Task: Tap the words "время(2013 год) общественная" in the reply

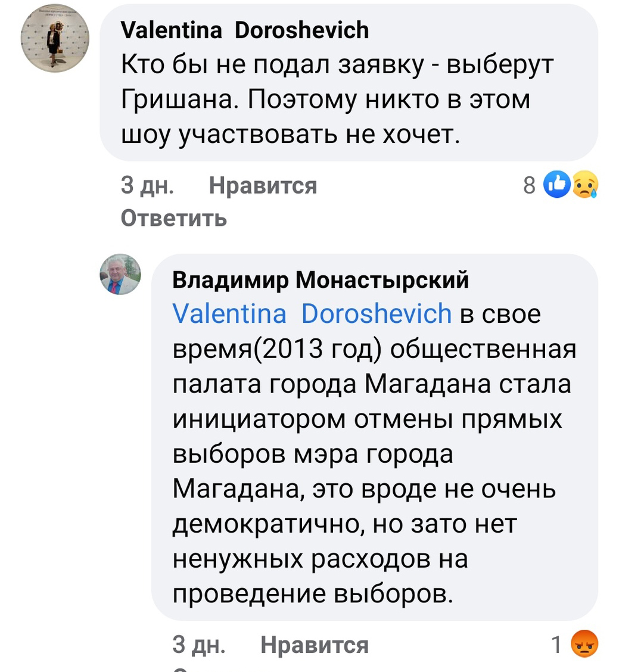Action: [x=374, y=349]
